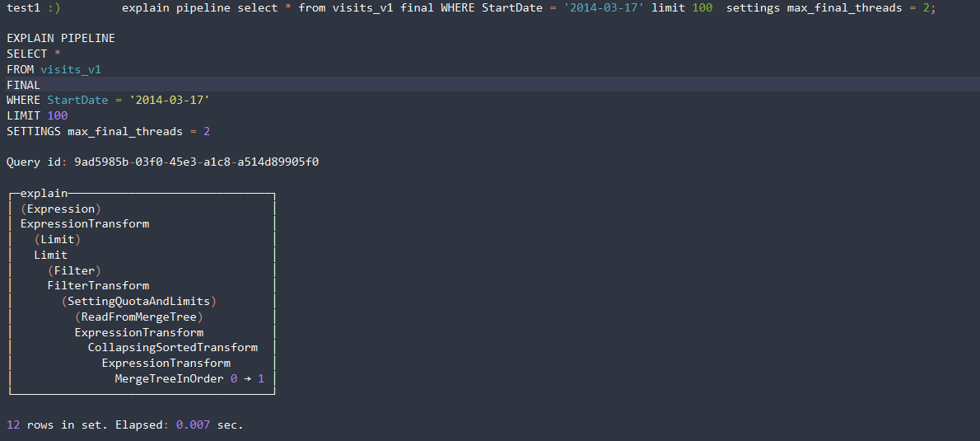Click the FilterTransform row
This screenshot has height=441, width=980.
98,286
